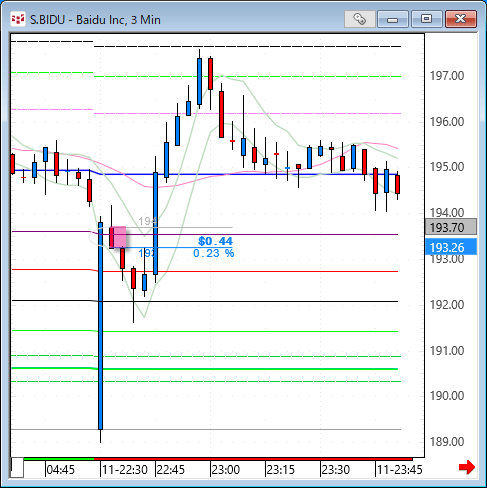Click the 193.70 cursor price label
Screen dimensions: 487x488
[x=451, y=227]
